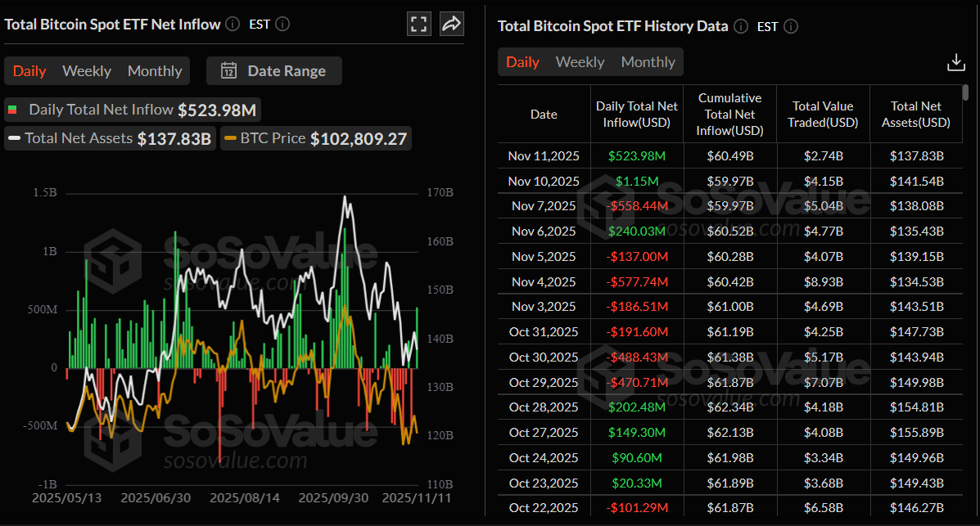Open the Date Range picker

point(274,71)
